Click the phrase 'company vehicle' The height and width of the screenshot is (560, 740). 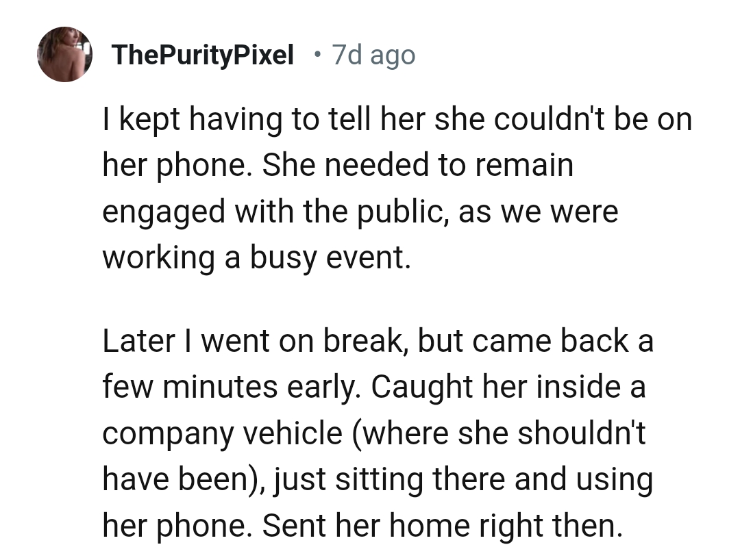pos(222,434)
